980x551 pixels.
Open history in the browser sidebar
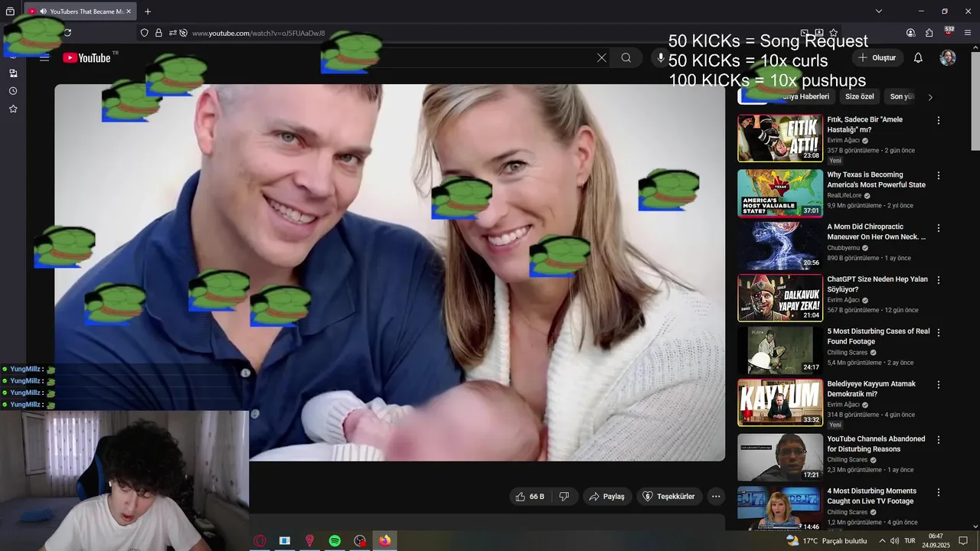pos(13,91)
